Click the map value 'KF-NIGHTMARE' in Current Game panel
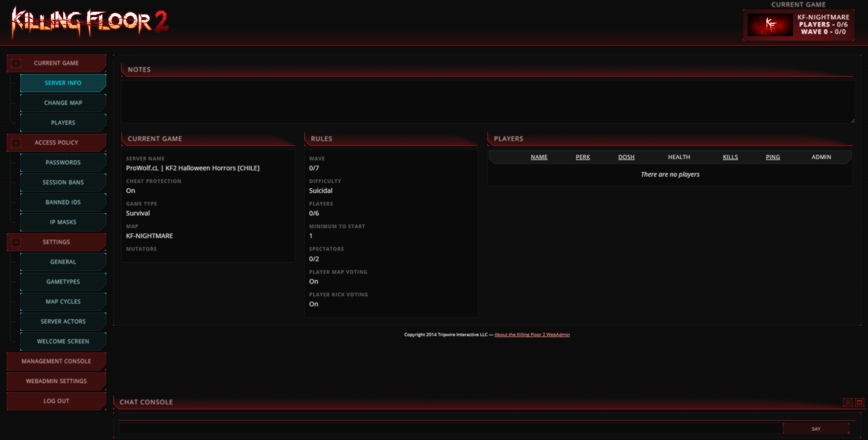 pos(150,236)
